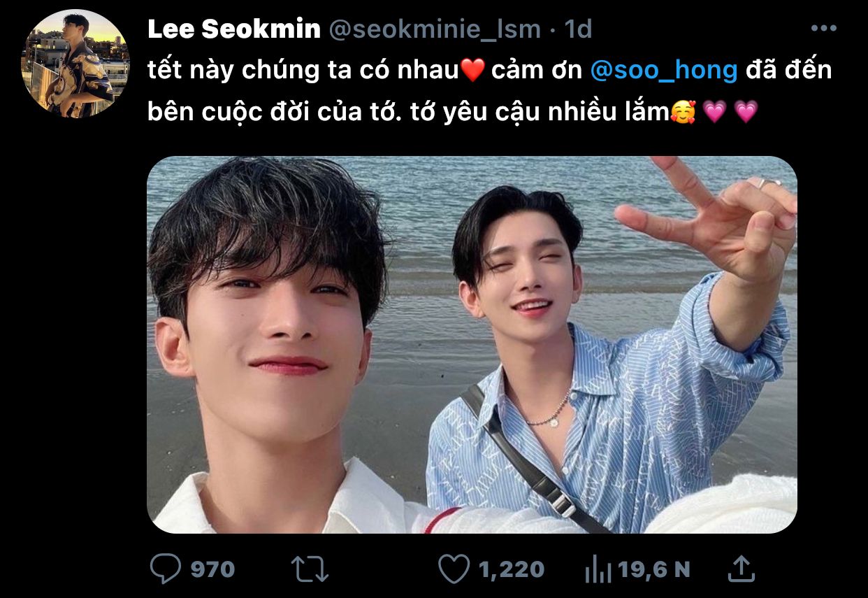
Task: Like the tweet with the heart icon
Action: click(x=454, y=569)
